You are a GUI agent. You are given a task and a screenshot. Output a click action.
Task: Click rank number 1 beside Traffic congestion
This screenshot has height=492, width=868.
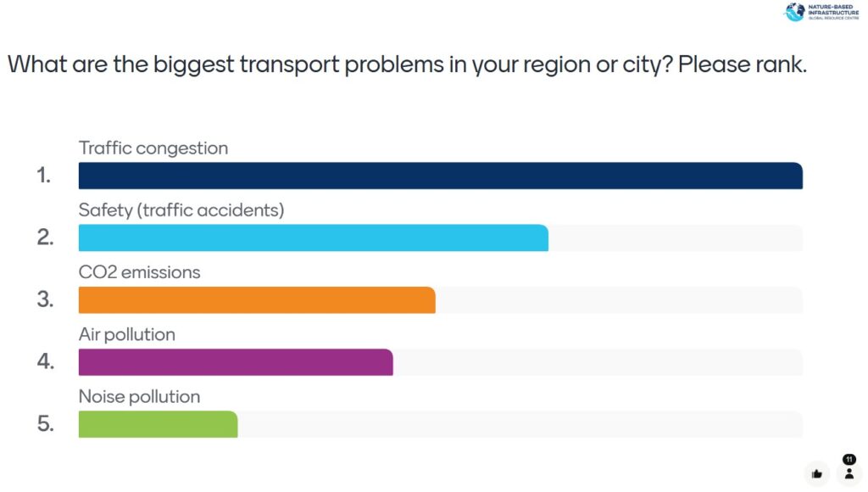(44, 176)
